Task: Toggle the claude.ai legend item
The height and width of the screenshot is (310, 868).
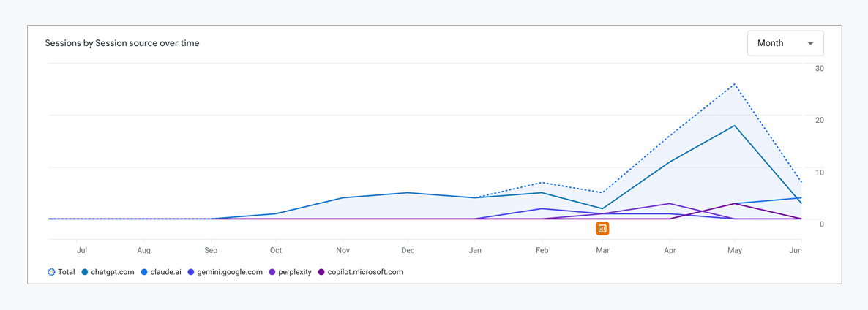Action: pyautogui.click(x=161, y=272)
